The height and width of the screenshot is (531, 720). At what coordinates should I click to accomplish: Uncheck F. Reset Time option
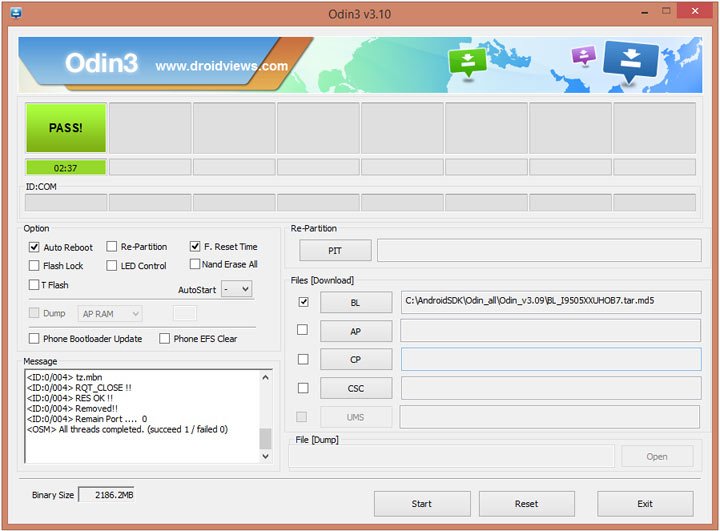pyautogui.click(x=195, y=247)
